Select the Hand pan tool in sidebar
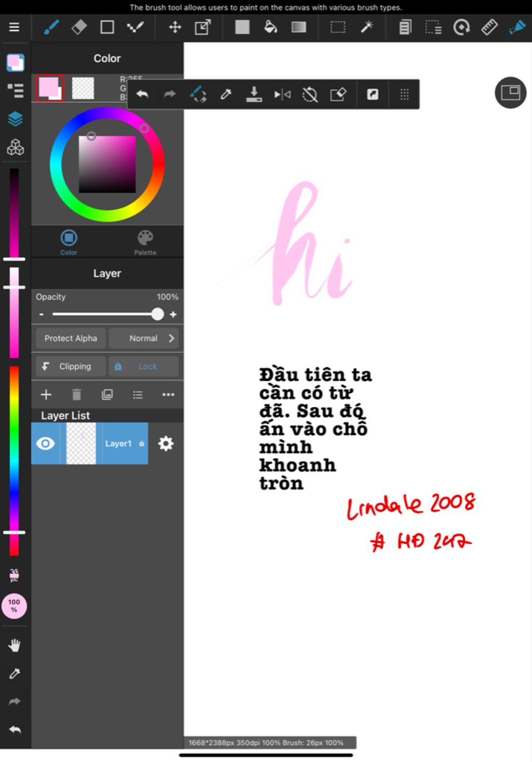The image size is (532, 762). 15,645
